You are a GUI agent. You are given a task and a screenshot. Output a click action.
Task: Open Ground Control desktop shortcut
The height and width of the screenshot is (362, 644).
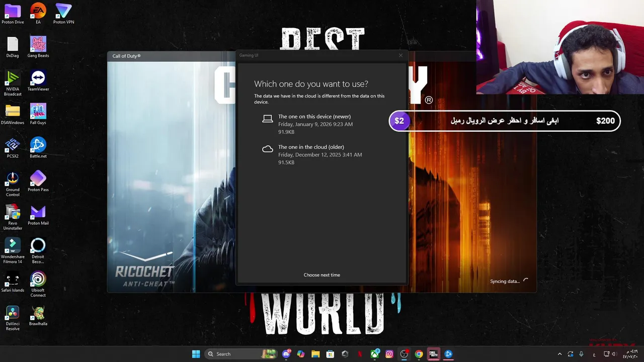coord(13,184)
